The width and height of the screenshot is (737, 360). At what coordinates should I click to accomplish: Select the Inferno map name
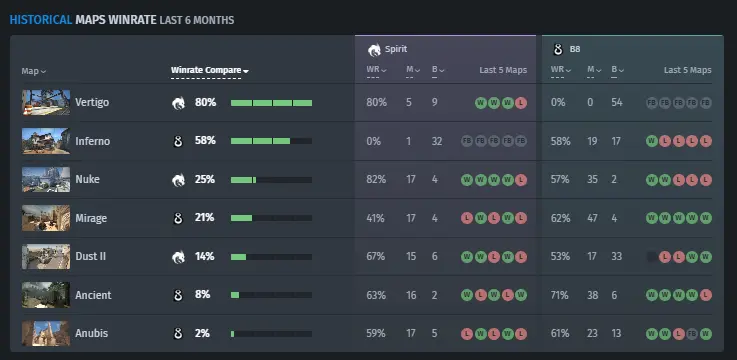click(93, 141)
